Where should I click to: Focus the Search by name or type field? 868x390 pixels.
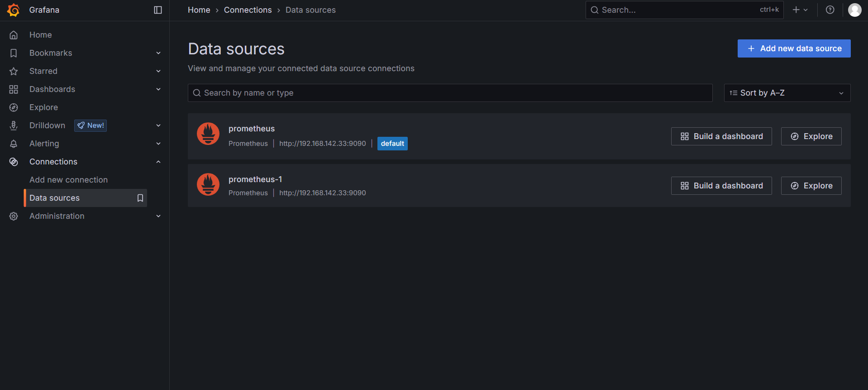pos(450,93)
